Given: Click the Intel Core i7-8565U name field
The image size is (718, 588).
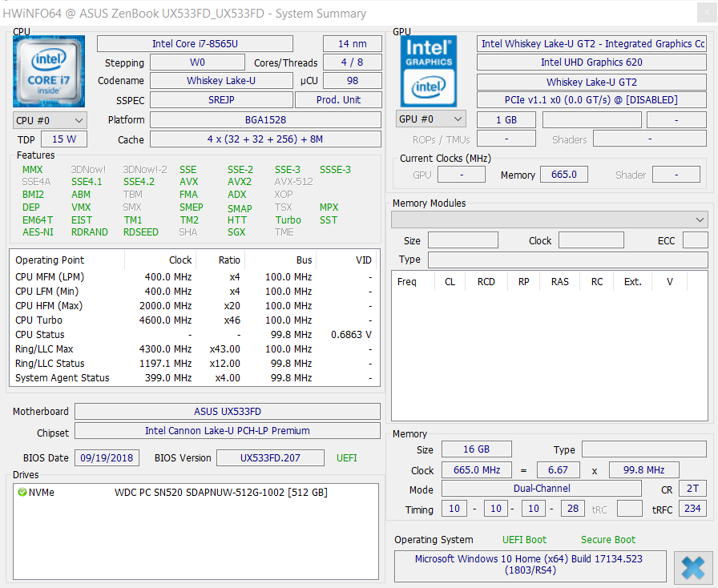Looking at the screenshot, I should coord(195,44).
